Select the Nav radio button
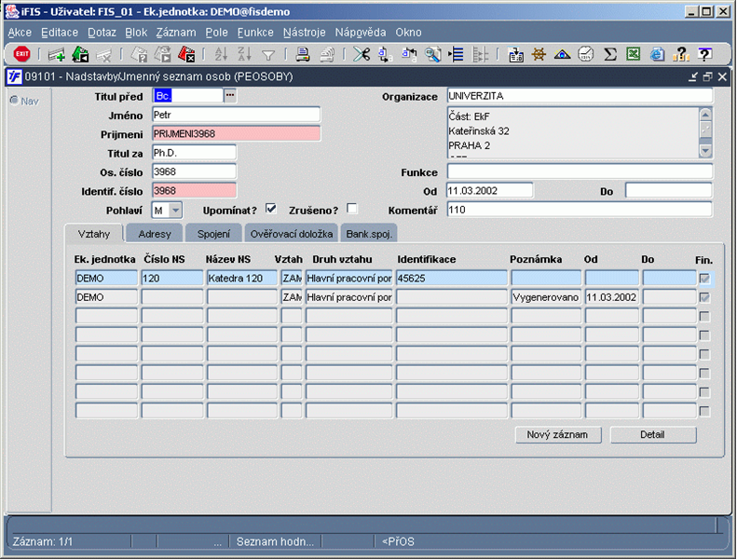This screenshot has height=560, width=737. pos(14,100)
